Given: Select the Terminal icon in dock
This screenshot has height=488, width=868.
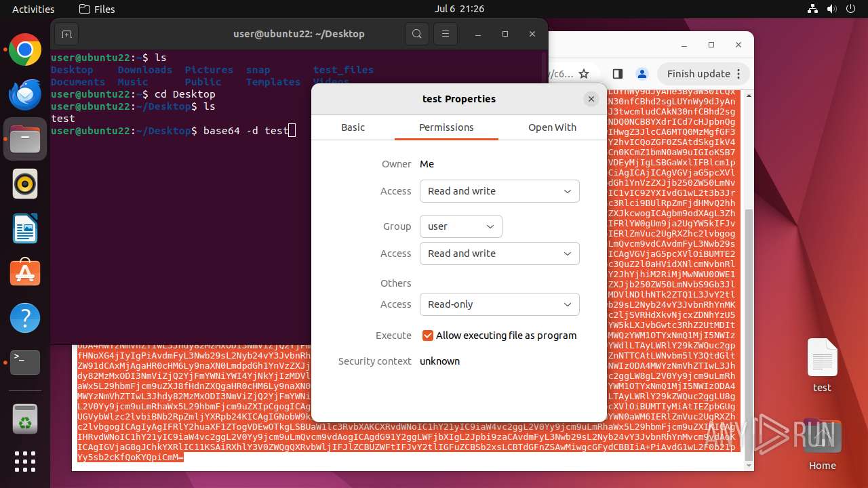Looking at the screenshot, I should (x=25, y=363).
